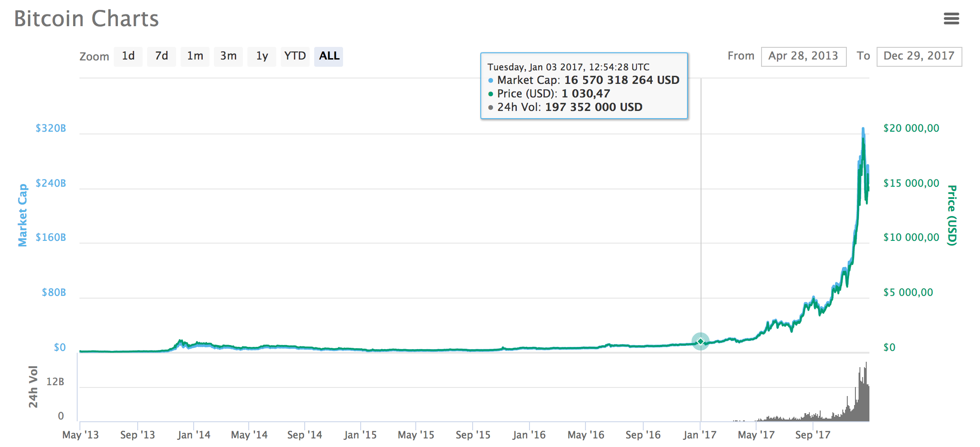Click the Jan '15 x-axis label
The width and height of the screenshot is (980, 447).
pyautogui.click(x=360, y=435)
